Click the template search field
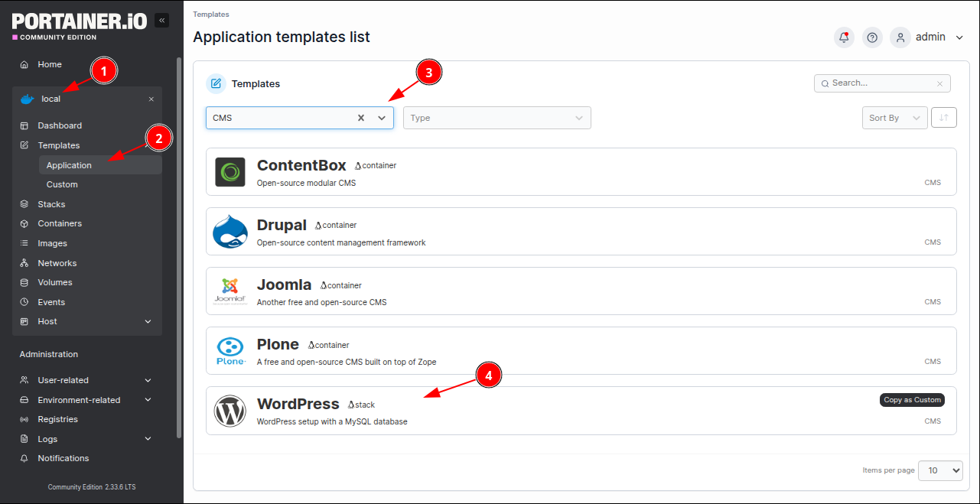 point(881,83)
